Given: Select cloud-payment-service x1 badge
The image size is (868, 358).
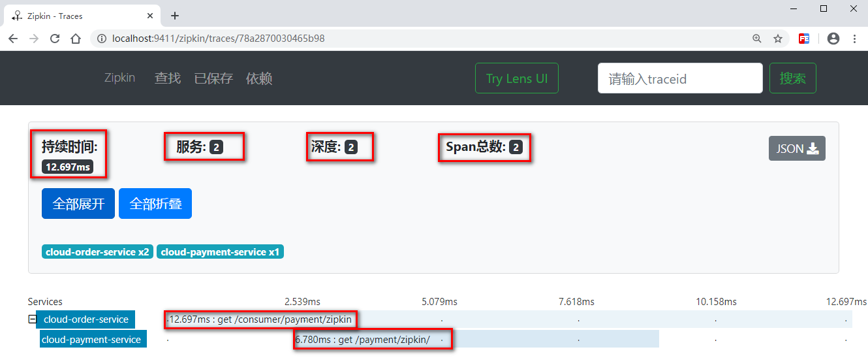Looking at the screenshot, I should [x=220, y=252].
